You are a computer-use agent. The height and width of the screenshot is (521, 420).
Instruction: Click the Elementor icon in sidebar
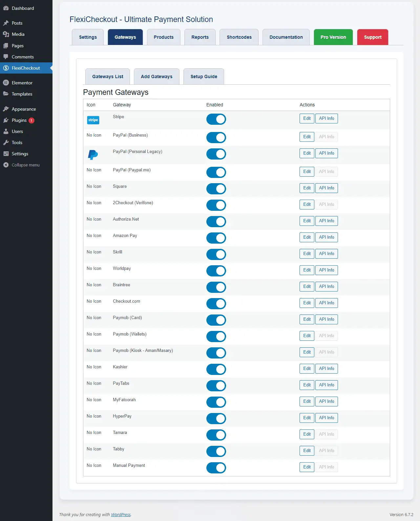pos(6,83)
